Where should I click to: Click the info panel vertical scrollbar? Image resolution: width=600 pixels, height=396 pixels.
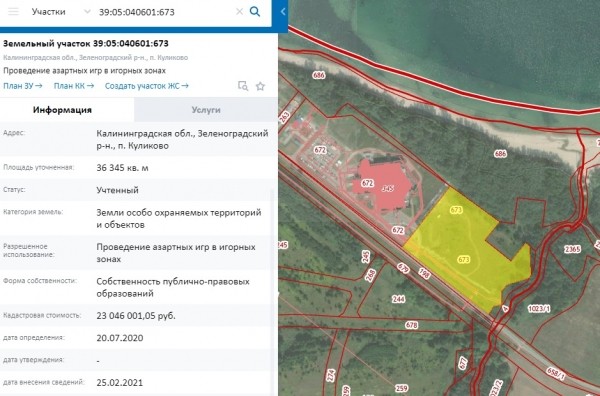coord(273,291)
